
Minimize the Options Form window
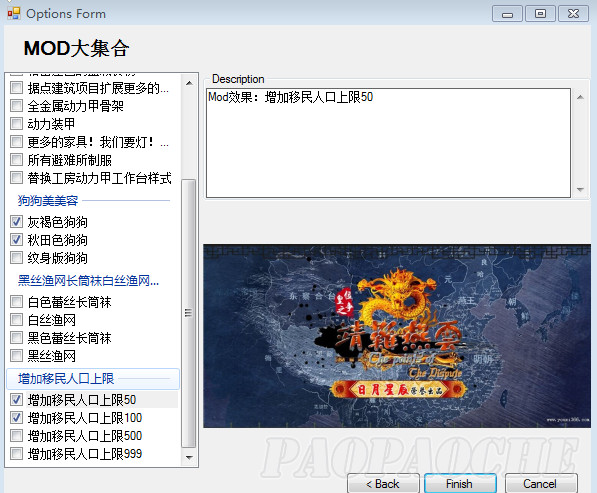click(x=507, y=14)
